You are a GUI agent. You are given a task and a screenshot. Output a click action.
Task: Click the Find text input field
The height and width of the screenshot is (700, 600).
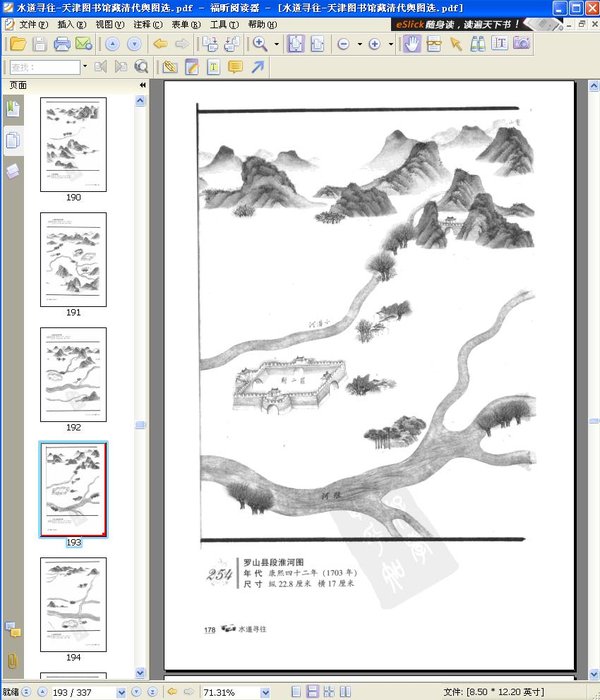(x=45, y=67)
